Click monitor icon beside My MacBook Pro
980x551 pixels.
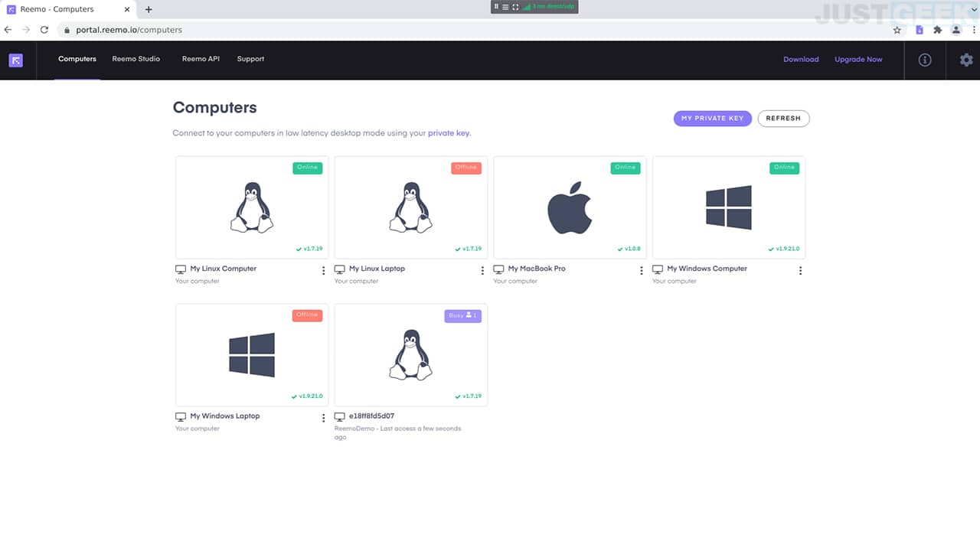[x=499, y=269]
